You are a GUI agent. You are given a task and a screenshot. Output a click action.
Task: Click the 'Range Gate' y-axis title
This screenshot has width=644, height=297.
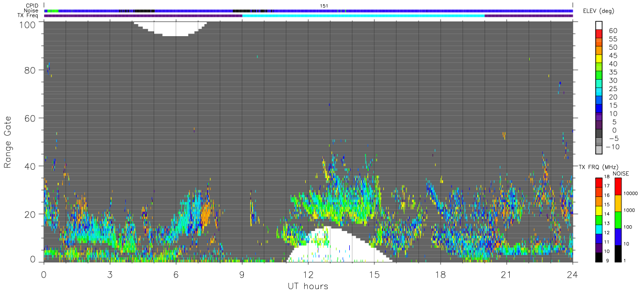pyautogui.click(x=8, y=141)
